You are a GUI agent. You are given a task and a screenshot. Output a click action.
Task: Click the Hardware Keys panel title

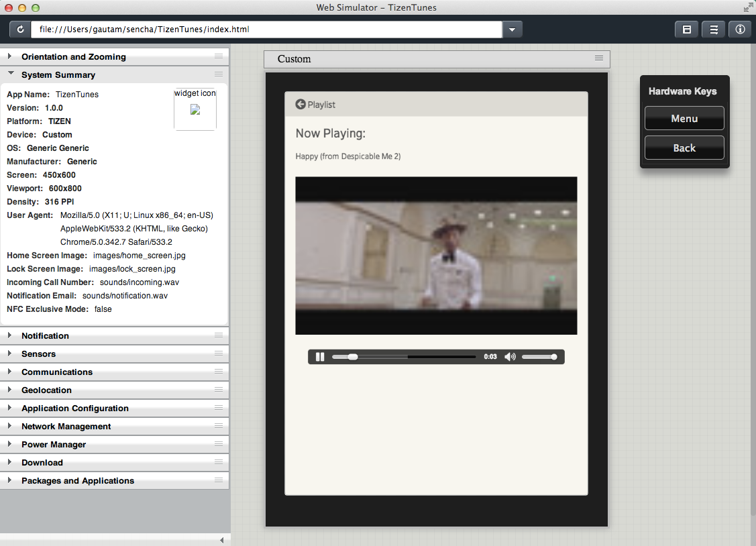pos(682,91)
